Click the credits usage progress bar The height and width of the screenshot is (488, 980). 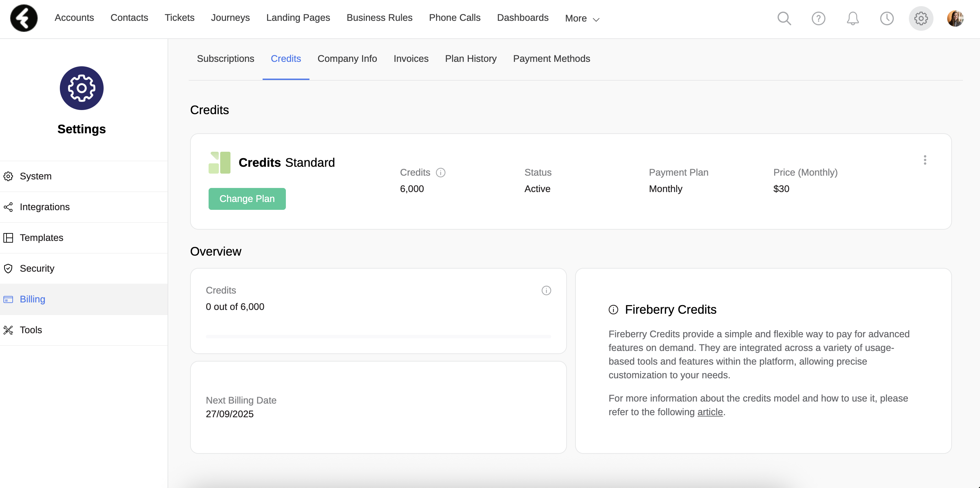pyautogui.click(x=379, y=337)
